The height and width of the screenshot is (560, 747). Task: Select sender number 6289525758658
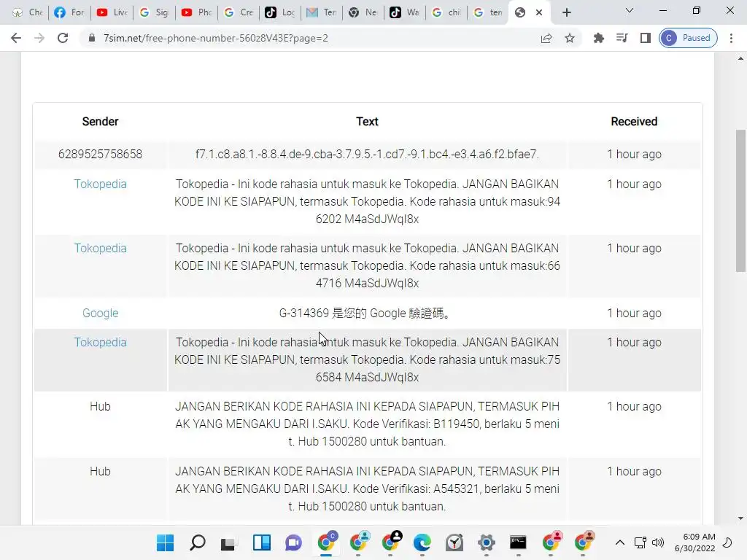click(100, 155)
